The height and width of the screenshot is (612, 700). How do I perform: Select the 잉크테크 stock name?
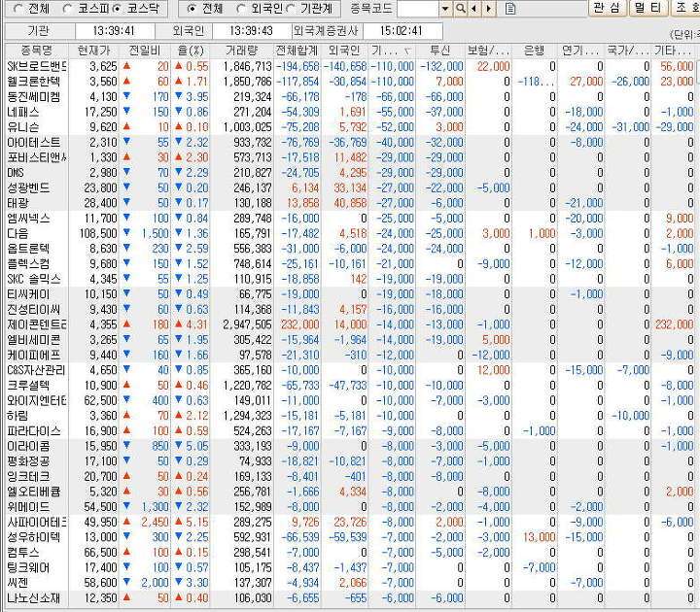(x=28, y=476)
